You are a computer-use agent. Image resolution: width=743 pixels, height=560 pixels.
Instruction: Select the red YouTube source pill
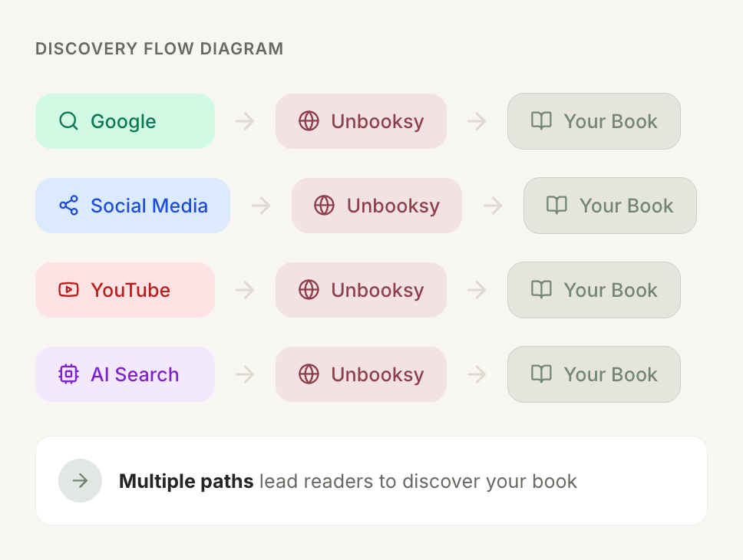pyautogui.click(x=125, y=289)
